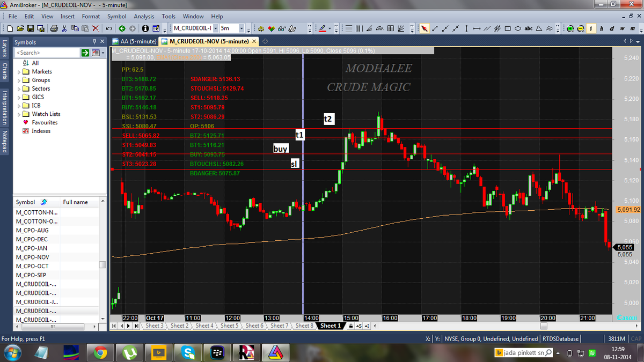Close the M_CRUDEOIL-NOV chart tab
The image size is (644, 362).
click(254, 41)
